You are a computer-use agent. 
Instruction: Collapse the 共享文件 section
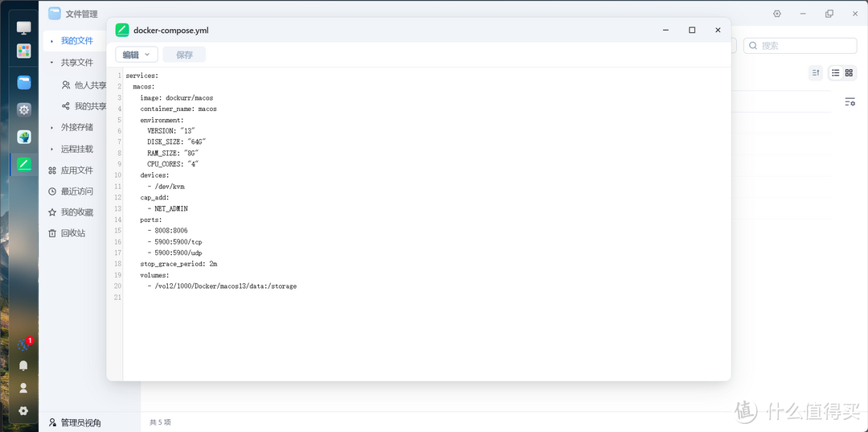point(51,63)
